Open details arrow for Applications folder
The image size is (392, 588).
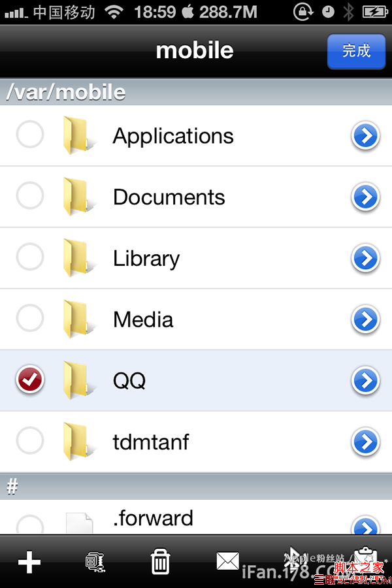tap(365, 136)
